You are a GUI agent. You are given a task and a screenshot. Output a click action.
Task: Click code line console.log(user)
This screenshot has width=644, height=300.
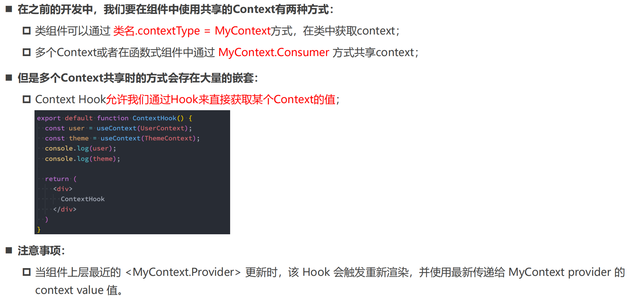pyautogui.click(x=80, y=149)
